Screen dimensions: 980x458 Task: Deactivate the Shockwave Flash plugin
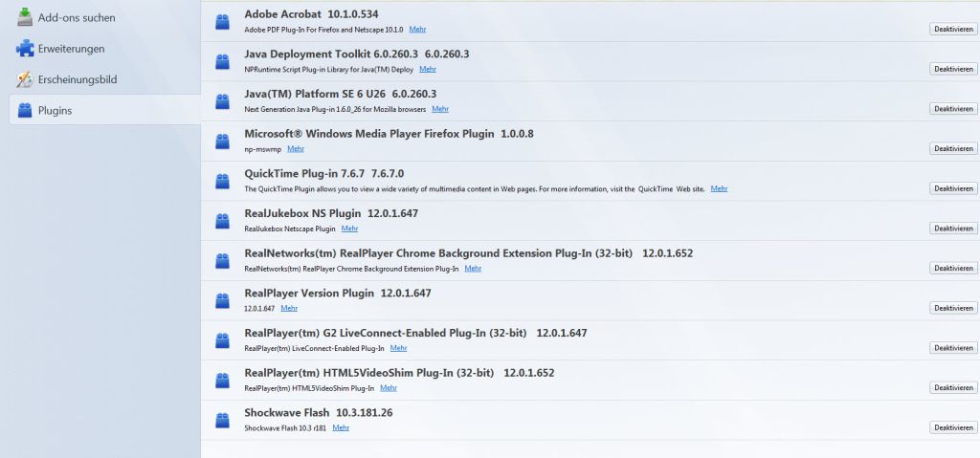tap(953, 427)
